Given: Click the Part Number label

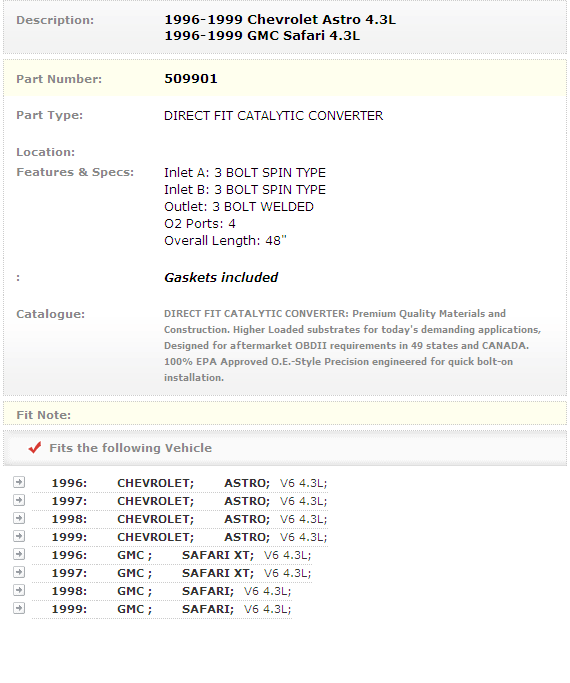Looking at the screenshot, I should 59,79.
